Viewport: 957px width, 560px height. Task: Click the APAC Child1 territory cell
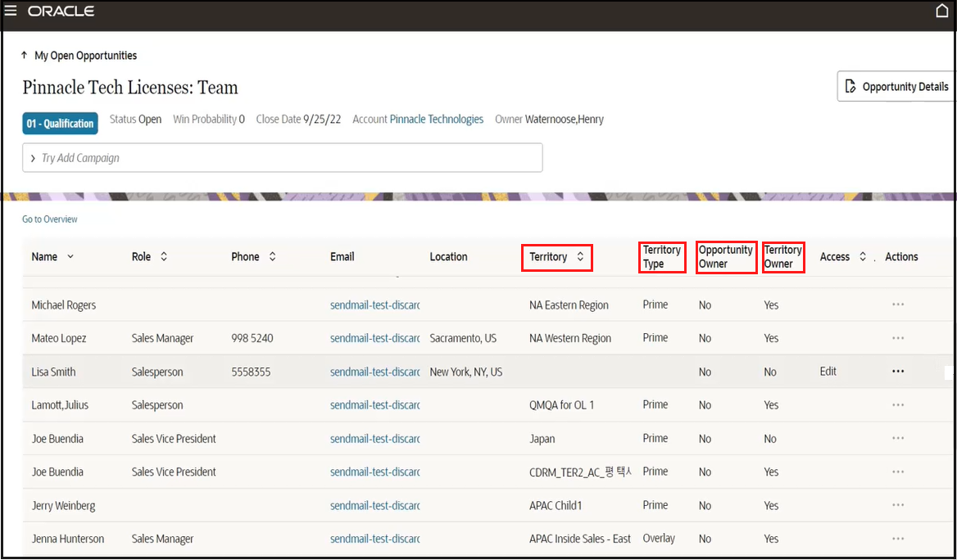pyautogui.click(x=556, y=506)
